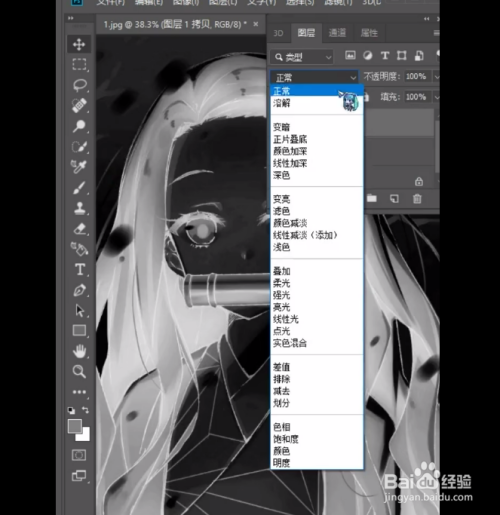The image size is (500, 515).
Task: Click the 填充 100% field
Action: tap(417, 97)
